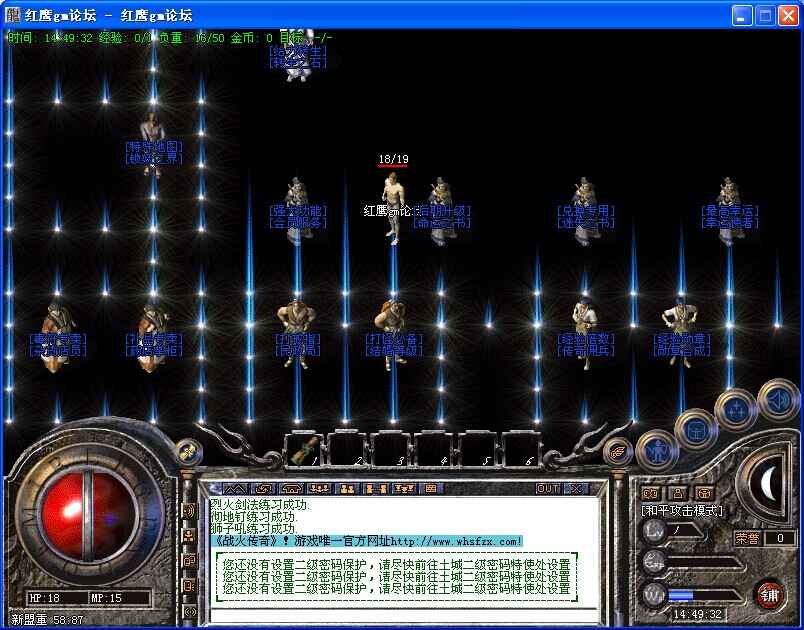Click the Lv level indicator
The width and height of the screenshot is (804, 630).
click(x=654, y=530)
